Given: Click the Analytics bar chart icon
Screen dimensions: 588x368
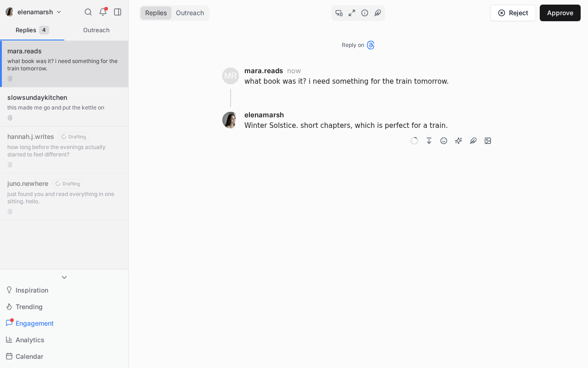Looking at the screenshot, I should 9,339.
